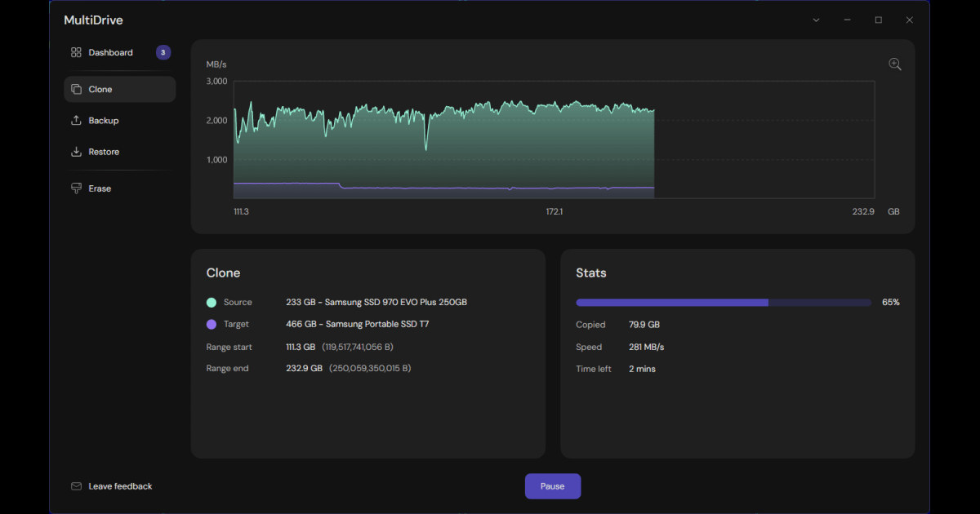Click the Dashboard notification badge showing 3
The height and width of the screenshot is (514, 980).
(163, 52)
